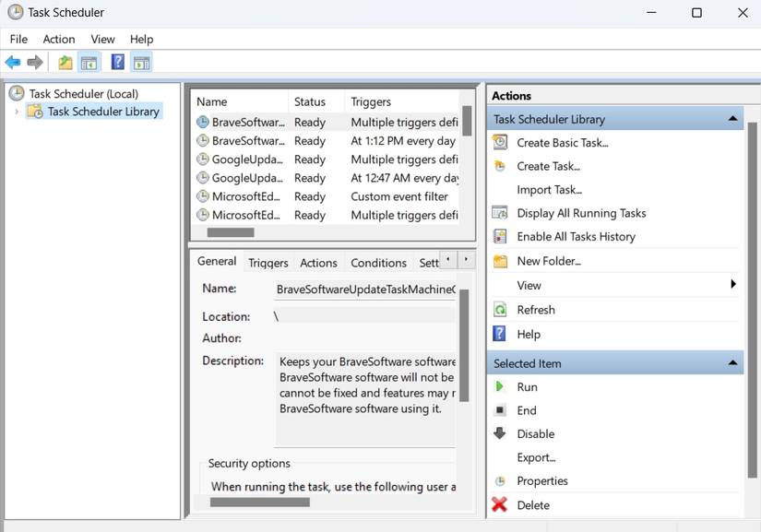Image resolution: width=761 pixels, height=532 pixels.
Task: Switch to the Triggers tab
Action: tap(268, 263)
